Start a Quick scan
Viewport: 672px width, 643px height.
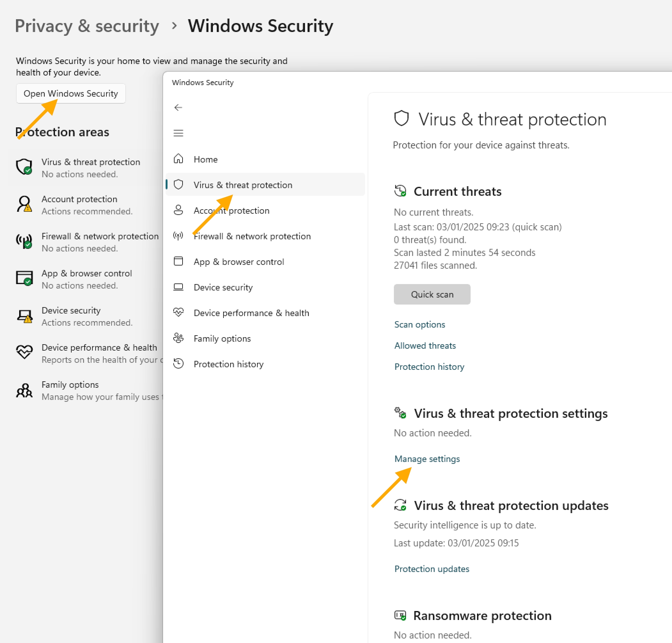pyautogui.click(x=432, y=294)
